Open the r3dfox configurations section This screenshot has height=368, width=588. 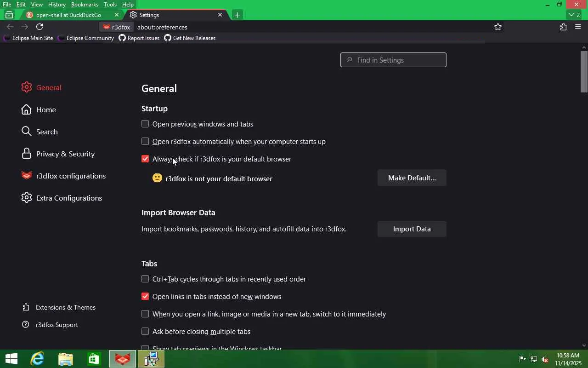64,176
